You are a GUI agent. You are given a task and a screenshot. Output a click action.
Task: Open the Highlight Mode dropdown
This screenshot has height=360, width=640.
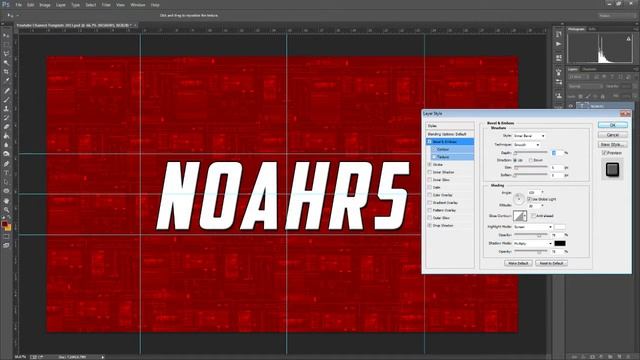pos(533,227)
